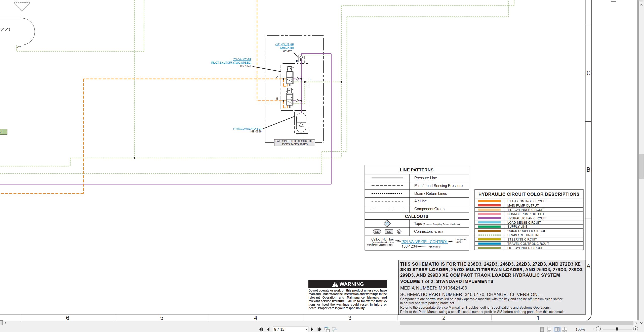Click the (52) VALVE GP - CONTROL example link

[x=424, y=242]
